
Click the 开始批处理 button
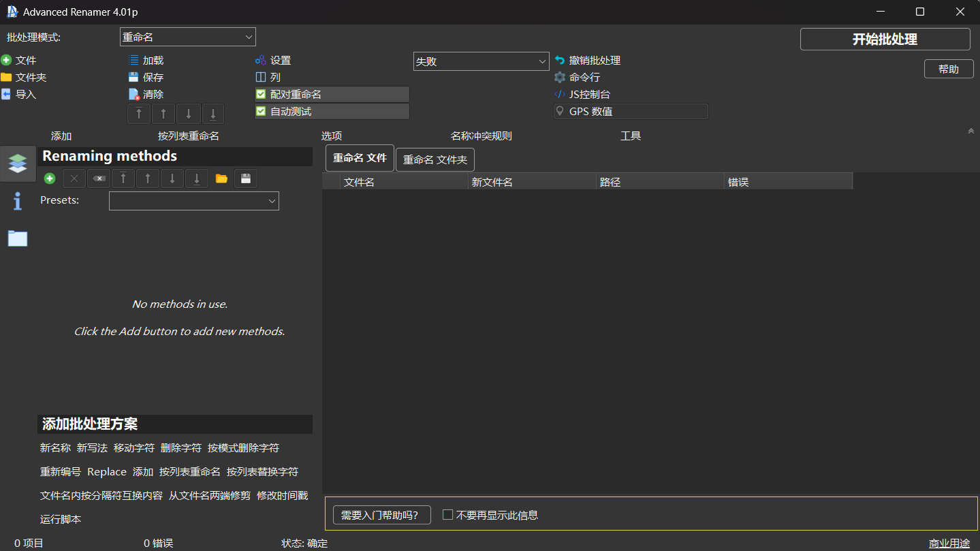tap(884, 39)
